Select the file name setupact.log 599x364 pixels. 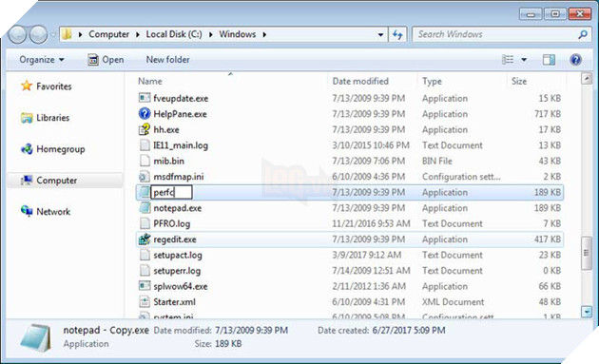178,255
